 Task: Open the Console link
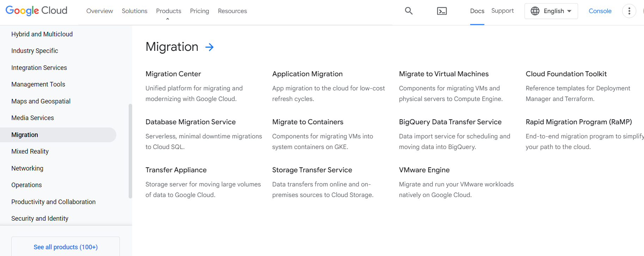click(600, 11)
